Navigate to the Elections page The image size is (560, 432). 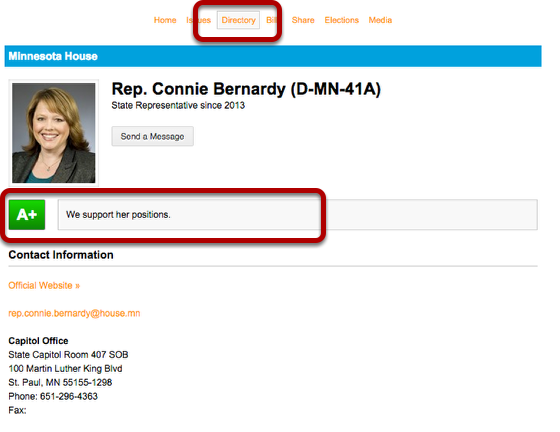pyautogui.click(x=341, y=20)
